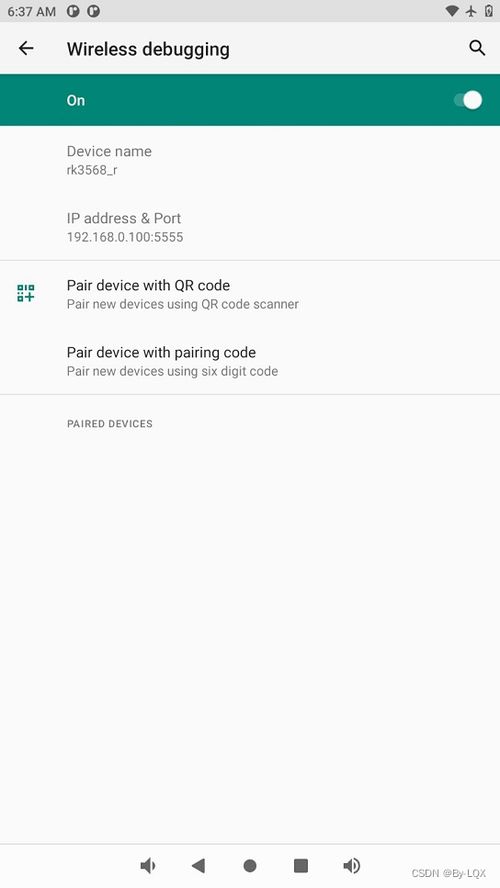Go back using the top arrow
Image resolution: width=500 pixels, height=888 pixels.
(26, 49)
